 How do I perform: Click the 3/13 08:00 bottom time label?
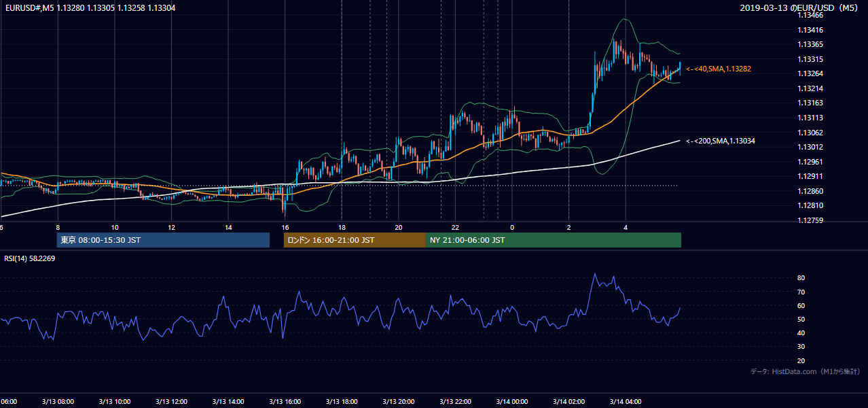[57, 401]
